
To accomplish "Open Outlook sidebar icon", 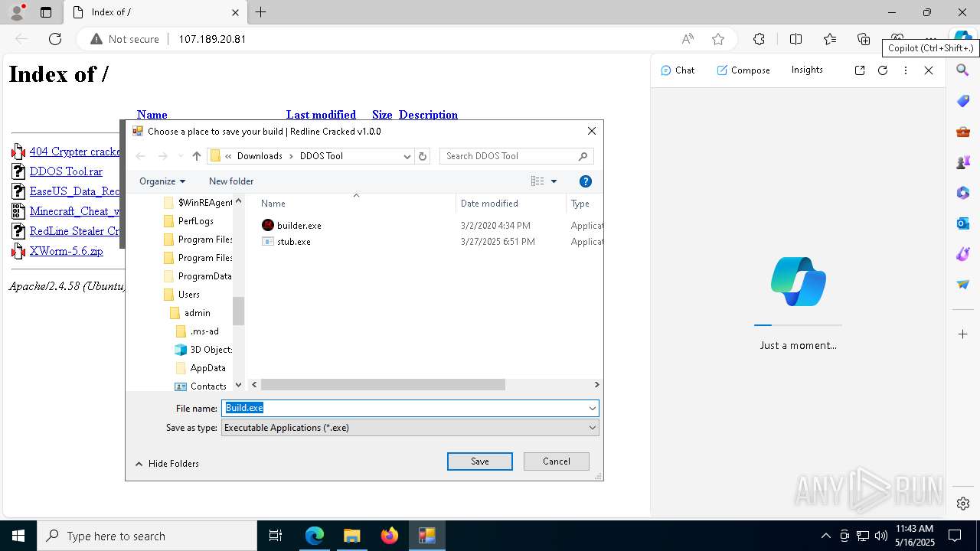I will pos(963,223).
